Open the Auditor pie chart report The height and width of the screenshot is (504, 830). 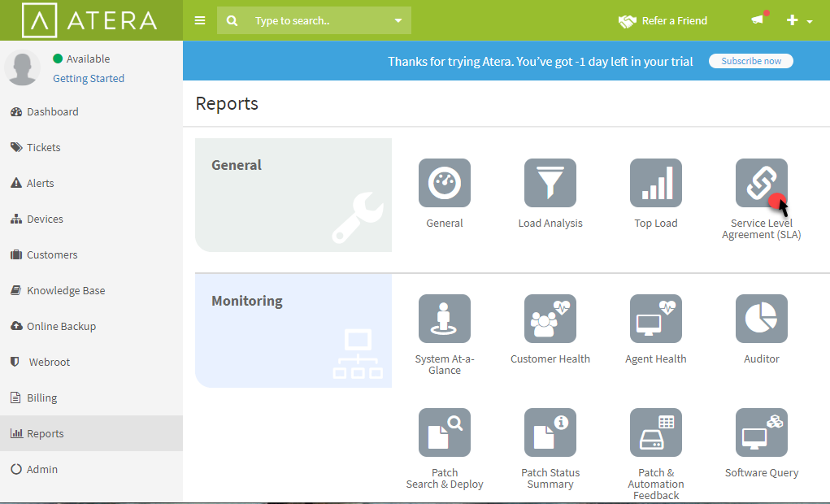761,319
